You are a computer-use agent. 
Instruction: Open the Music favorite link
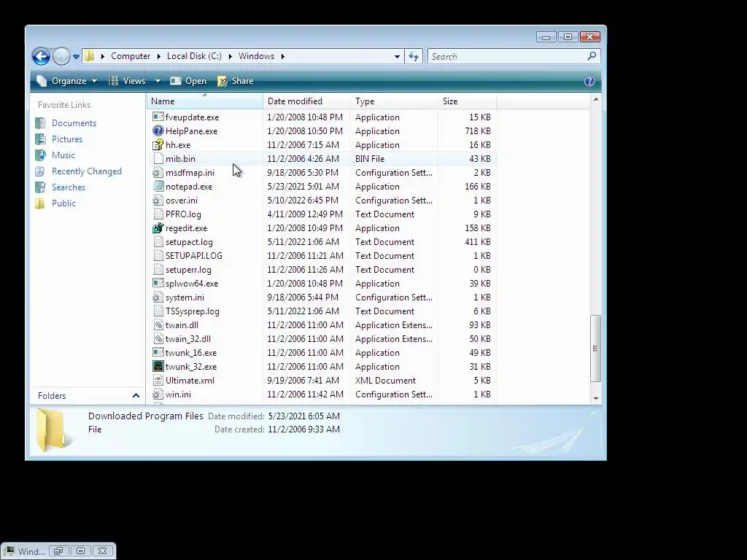[63, 155]
